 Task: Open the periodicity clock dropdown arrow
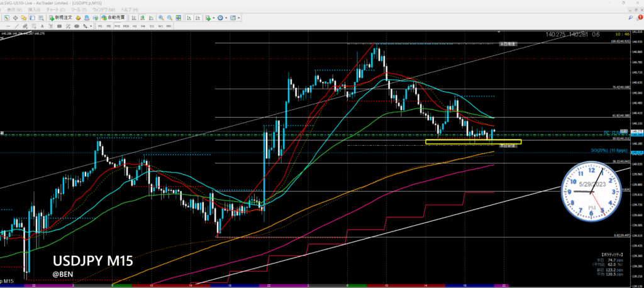[x=226, y=18]
